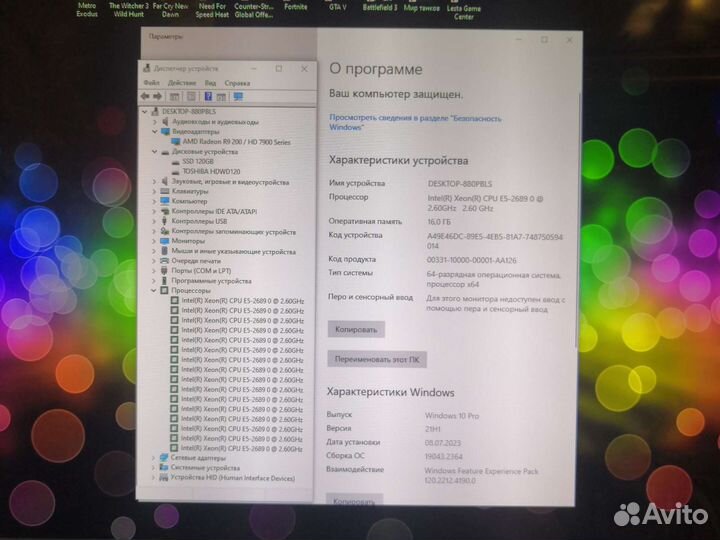Open the GTA V desktop shortcut label
Screen dimensions: 720x540
[x=338, y=7]
